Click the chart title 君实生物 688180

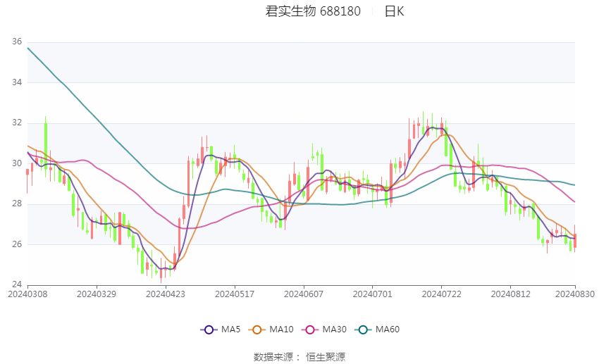(313, 11)
